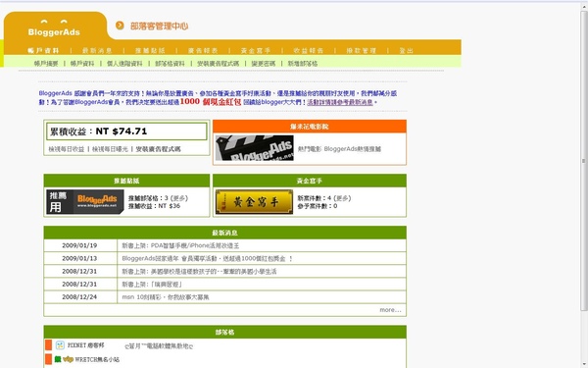Select the 變更密碼 submenu item
This screenshot has width=588, height=368.
coord(264,64)
